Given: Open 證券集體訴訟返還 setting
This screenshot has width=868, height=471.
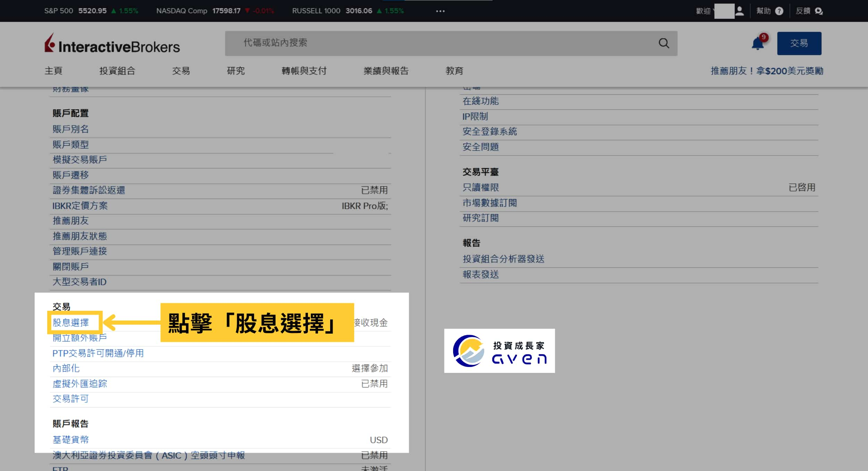Looking at the screenshot, I should tap(89, 190).
